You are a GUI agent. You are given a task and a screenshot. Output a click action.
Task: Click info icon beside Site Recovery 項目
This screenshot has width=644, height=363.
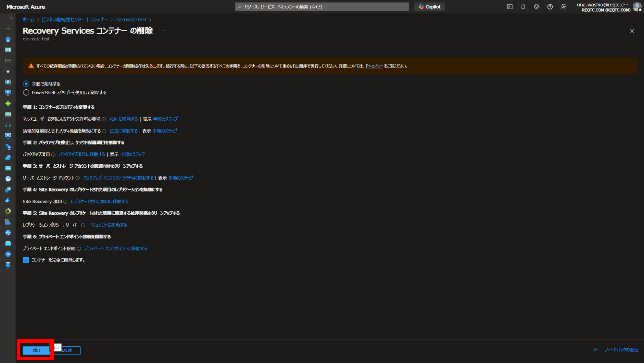coord(65,202)
